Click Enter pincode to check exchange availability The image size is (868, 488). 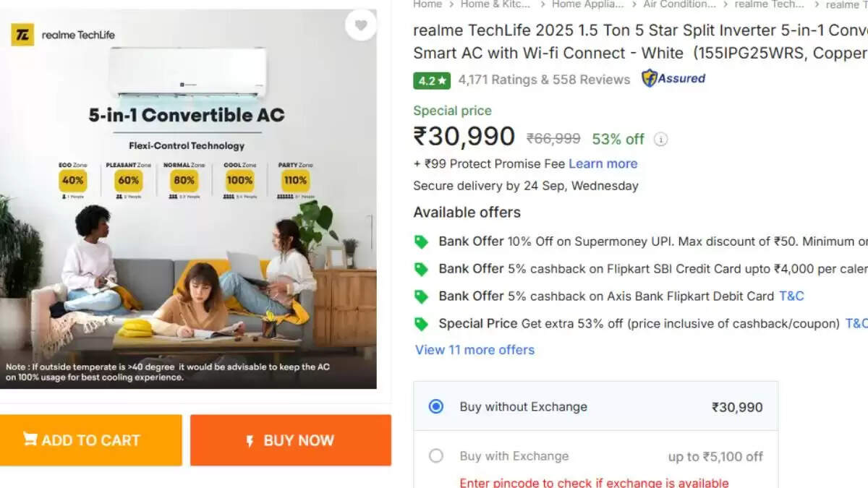(x=594, y=482)
